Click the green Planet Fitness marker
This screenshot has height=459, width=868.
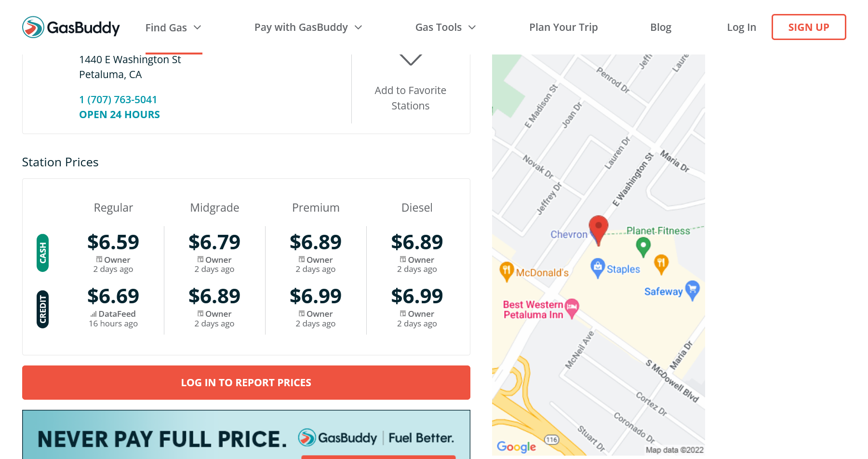click(x=643, y=246)
